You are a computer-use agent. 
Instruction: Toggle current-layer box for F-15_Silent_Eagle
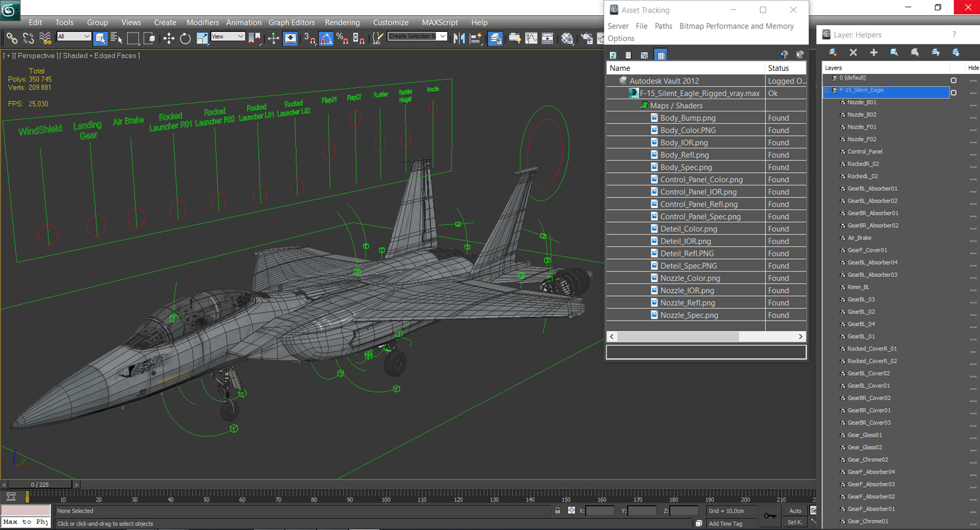(954, 93)
